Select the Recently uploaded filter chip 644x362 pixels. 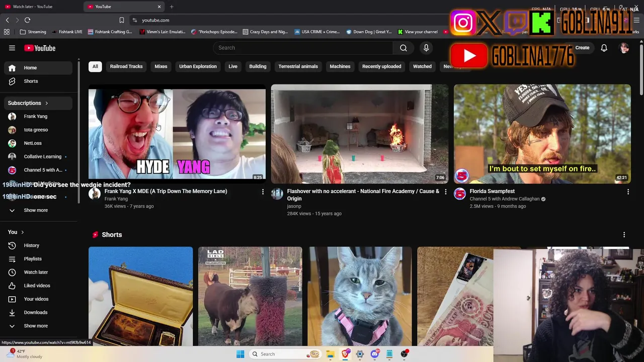(382, 66)
